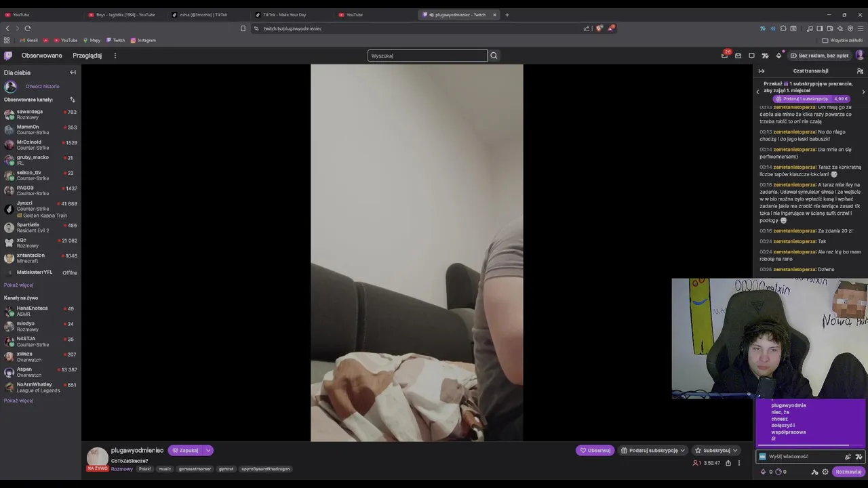868x488 pixels.
Task: Click the Bez reklam, bez opłat button
Action: coord(819,56)
